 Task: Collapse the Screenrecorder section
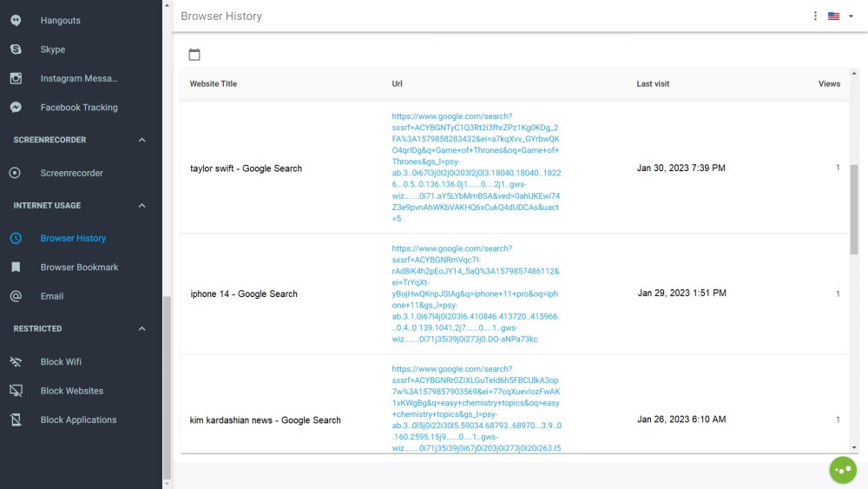(142, 140)
